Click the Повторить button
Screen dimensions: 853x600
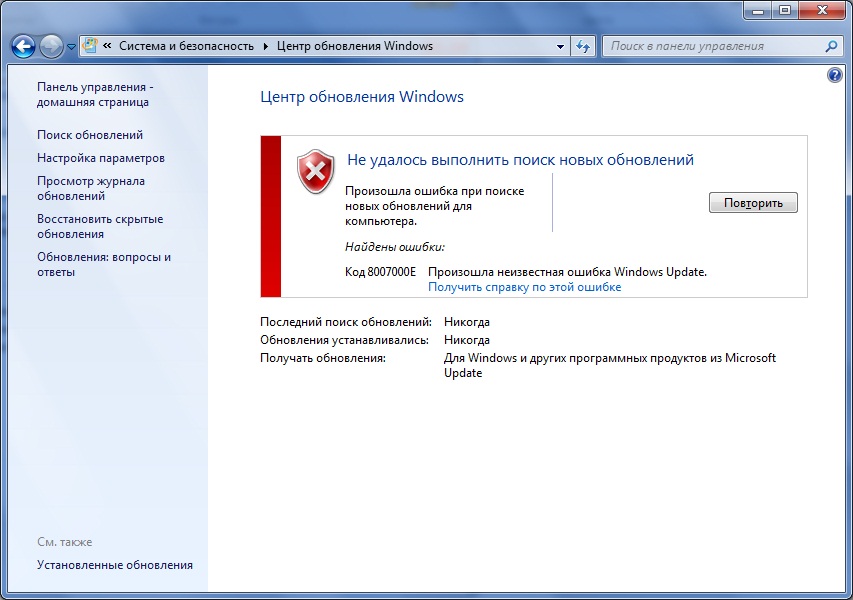(x=753, y=203)
